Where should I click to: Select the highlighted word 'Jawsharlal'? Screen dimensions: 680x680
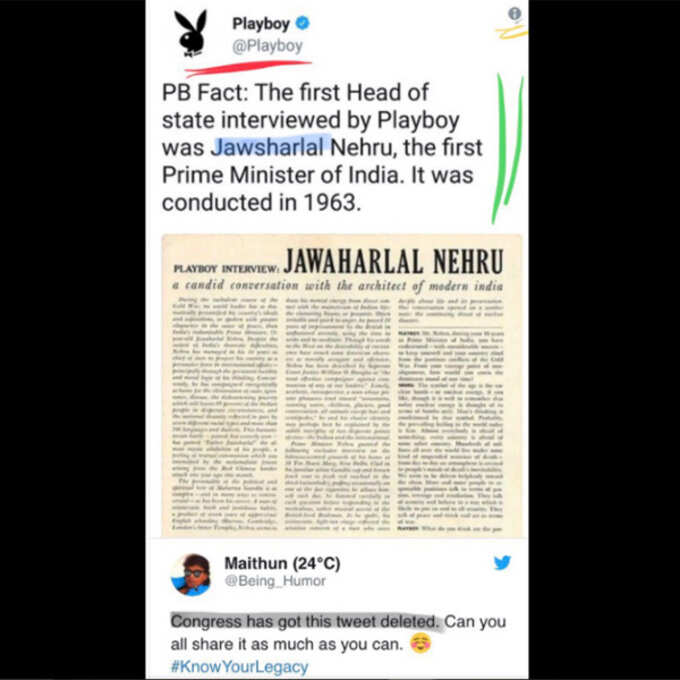coord(268,147)
